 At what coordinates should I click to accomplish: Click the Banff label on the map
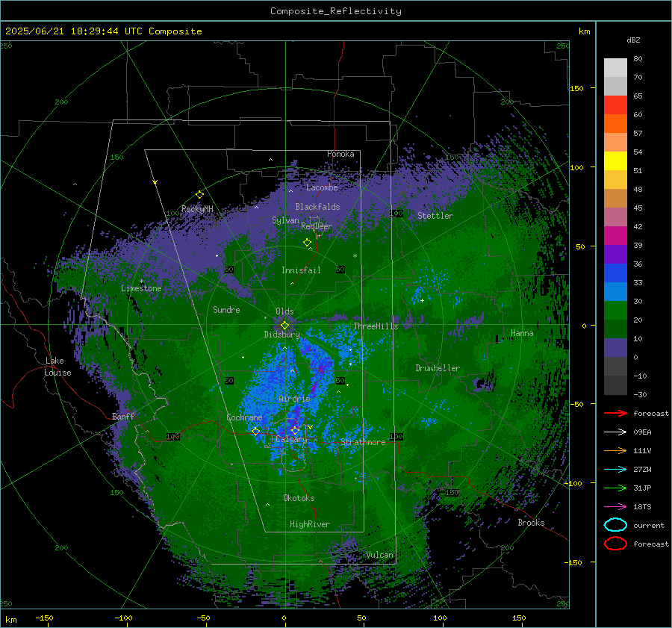[x=123, y=417]
